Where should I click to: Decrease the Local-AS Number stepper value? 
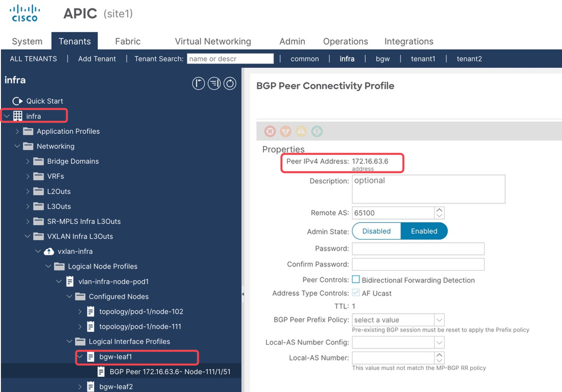click(x=440, y=360)
